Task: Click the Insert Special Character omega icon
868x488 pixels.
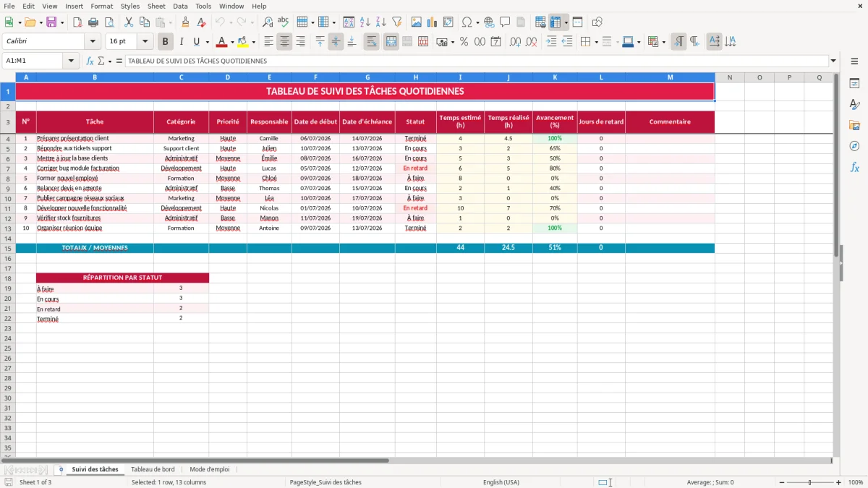Action: point(467,22)
